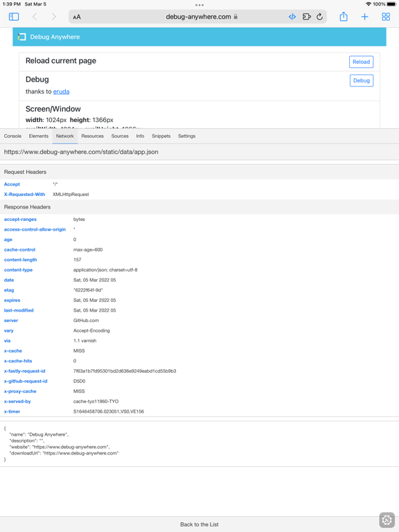The width and height of the screenshot is (399, 532).
Task: Select the Resources tab
Action: click(x=93, y=136)
